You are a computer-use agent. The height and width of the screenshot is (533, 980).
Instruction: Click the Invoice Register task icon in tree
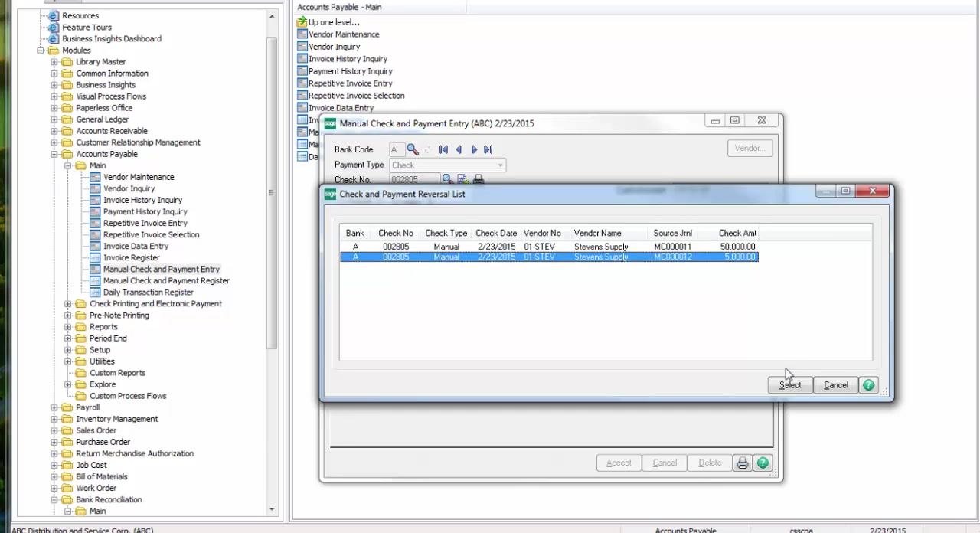click(x=95, y=257)
